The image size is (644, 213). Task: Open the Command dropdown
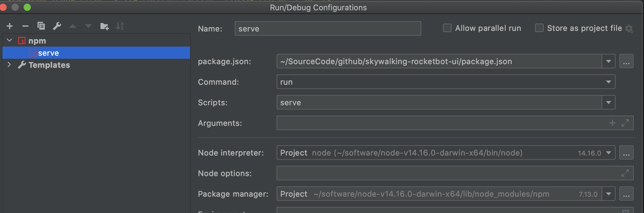609,82
